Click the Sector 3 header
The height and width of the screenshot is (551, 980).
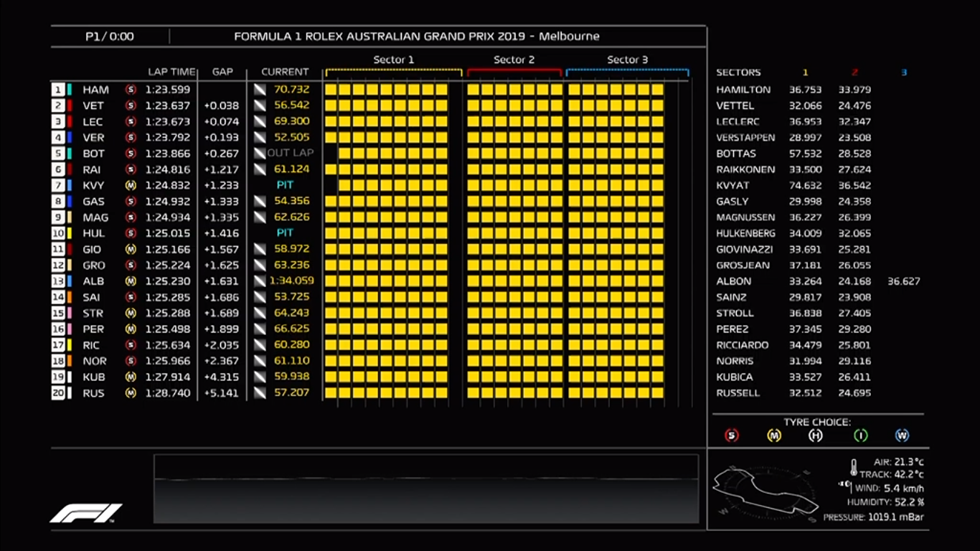(627, 60)
